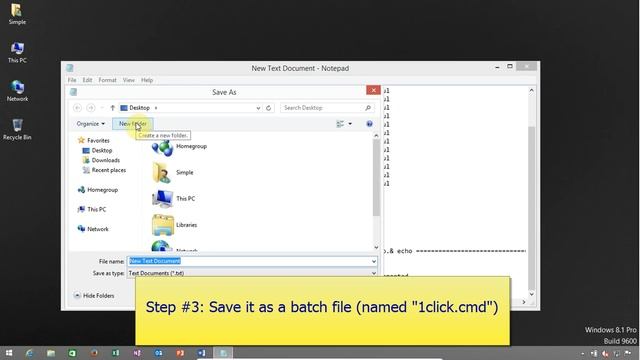640x360 pixels.
Task: Select Network in navigation pane
Action: [98, 229]
